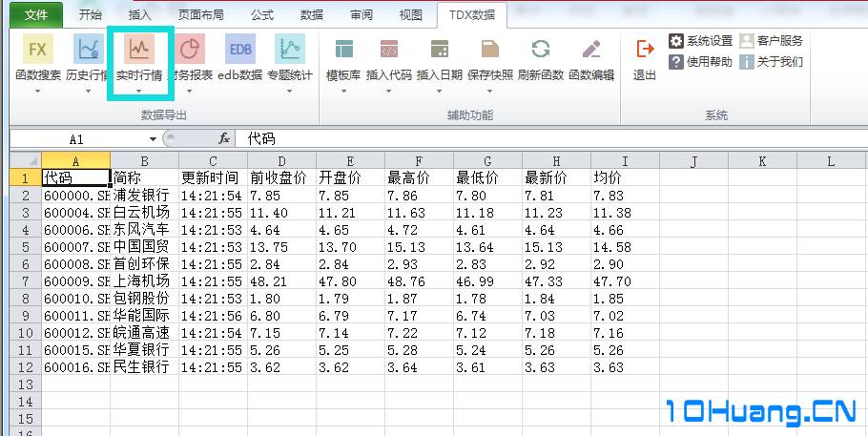Select column H header
Screen dimensions: 868x436
(x=556, y=160)
